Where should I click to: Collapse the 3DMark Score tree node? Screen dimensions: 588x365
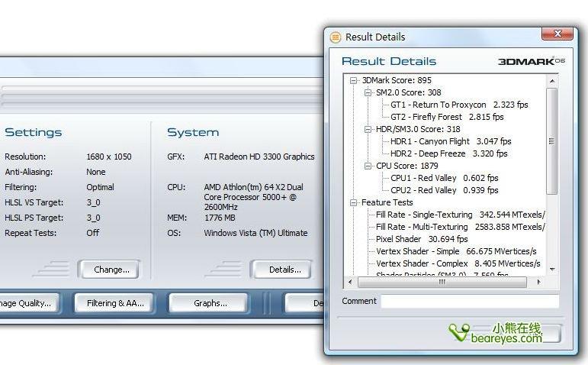354,81
